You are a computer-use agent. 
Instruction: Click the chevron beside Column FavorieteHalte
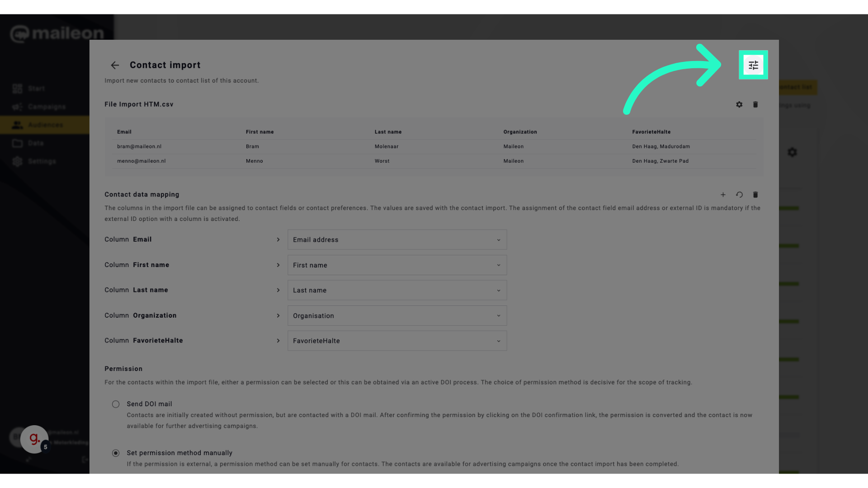point(278,341)
